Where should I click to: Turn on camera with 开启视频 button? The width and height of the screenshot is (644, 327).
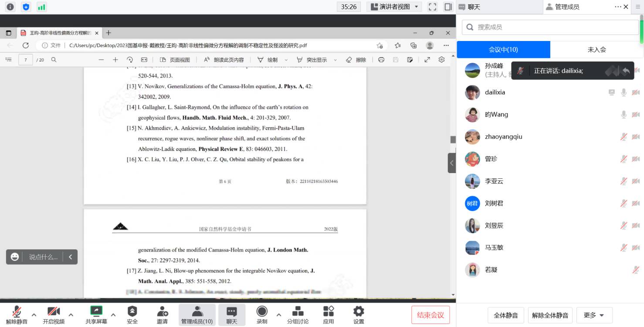point(54,311)
